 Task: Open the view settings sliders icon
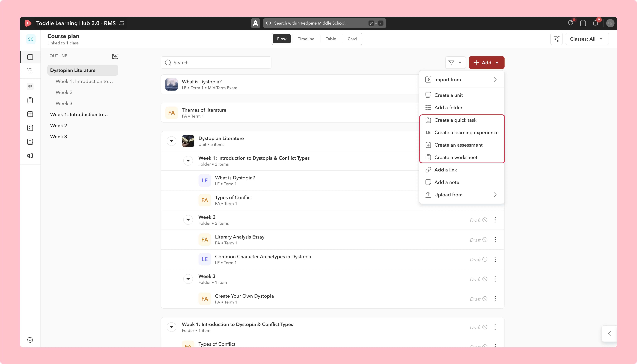557,39
